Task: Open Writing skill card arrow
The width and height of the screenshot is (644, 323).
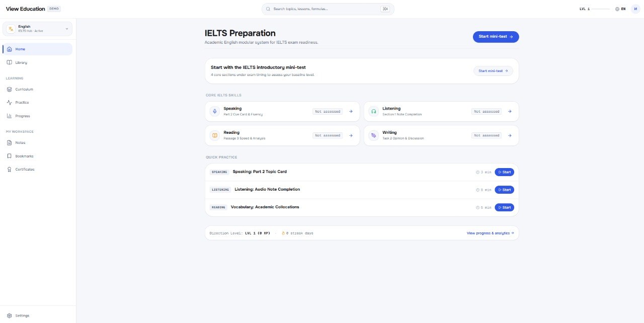Action: (510, 135)
